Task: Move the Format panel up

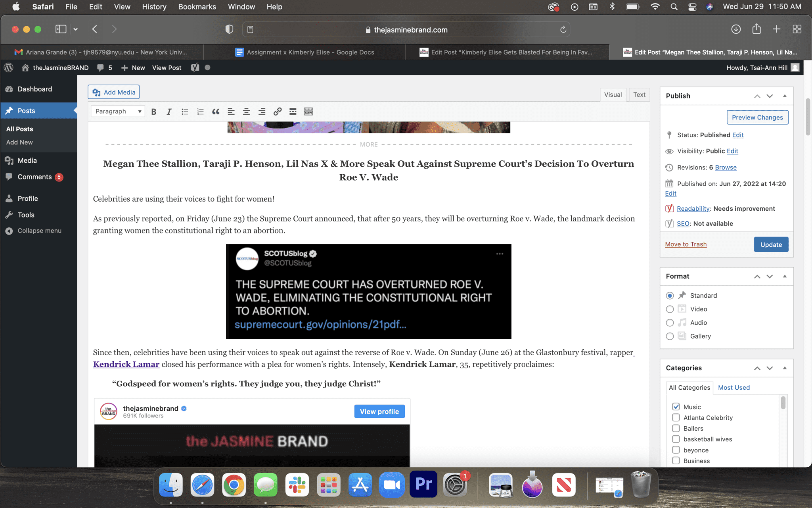Action: (757, 277)
